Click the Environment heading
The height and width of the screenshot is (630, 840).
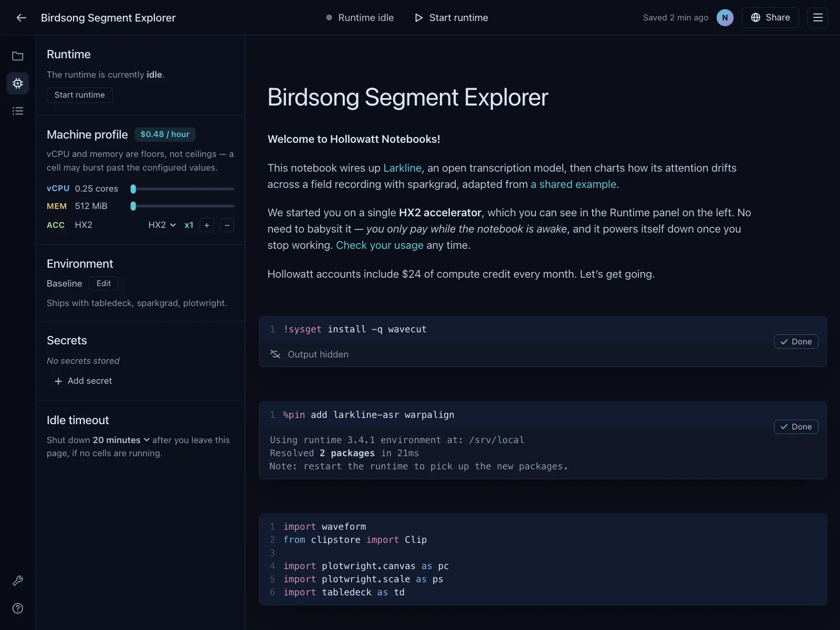(80, 264)
